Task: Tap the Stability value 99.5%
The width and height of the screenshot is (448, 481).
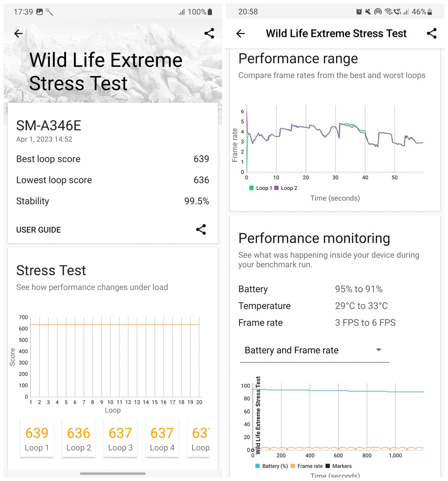Action: (x=196, y=201)
